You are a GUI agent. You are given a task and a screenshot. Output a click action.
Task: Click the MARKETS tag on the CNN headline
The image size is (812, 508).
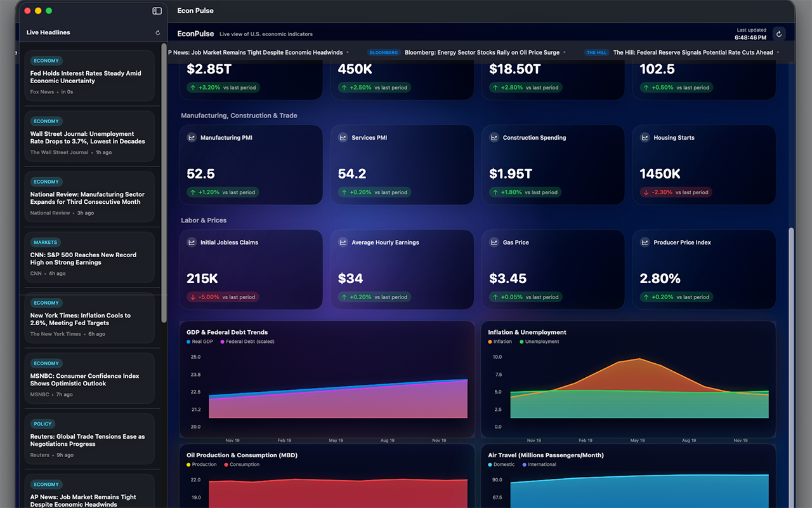(46, 242)
